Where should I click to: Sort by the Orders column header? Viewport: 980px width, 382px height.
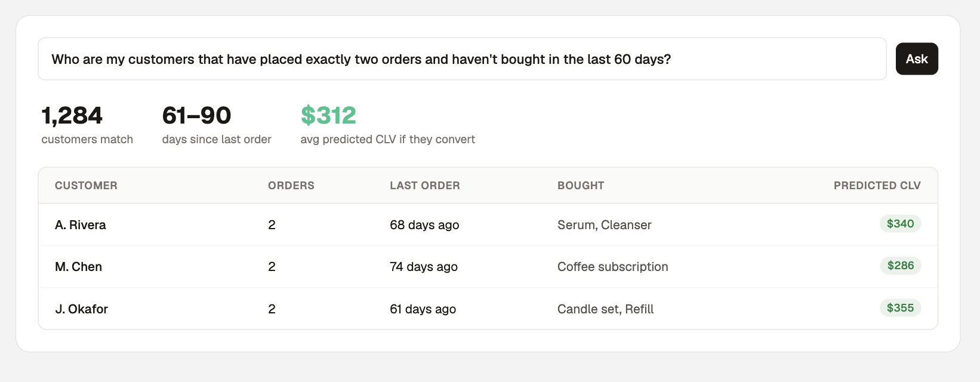pyautogui.click(x=291, y=186)
